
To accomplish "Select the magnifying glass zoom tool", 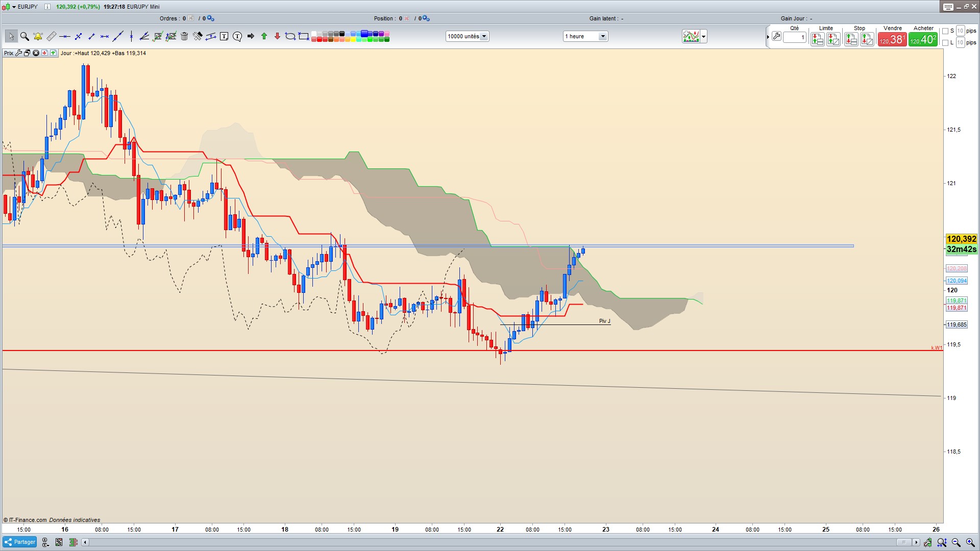I will pos(24,36).
